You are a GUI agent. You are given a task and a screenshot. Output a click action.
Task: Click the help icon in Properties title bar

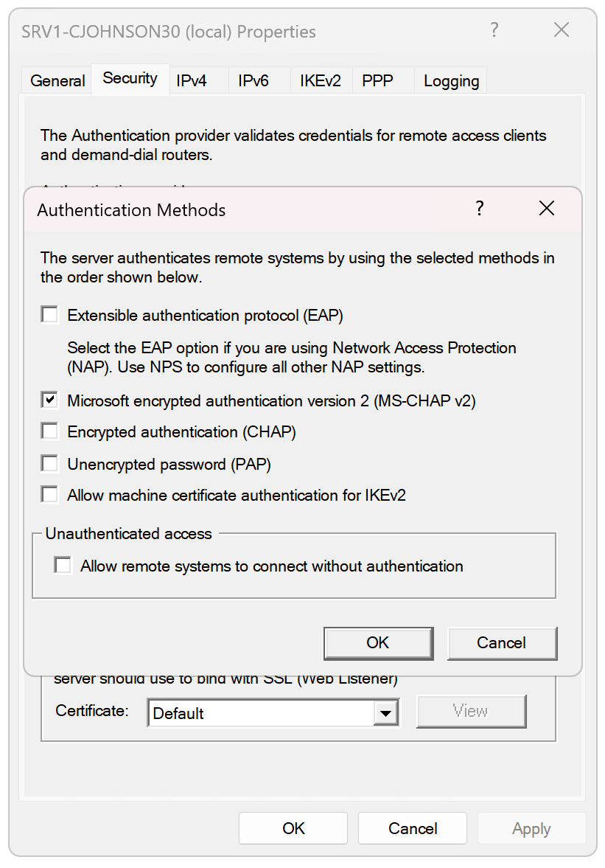tap(494, 30)
